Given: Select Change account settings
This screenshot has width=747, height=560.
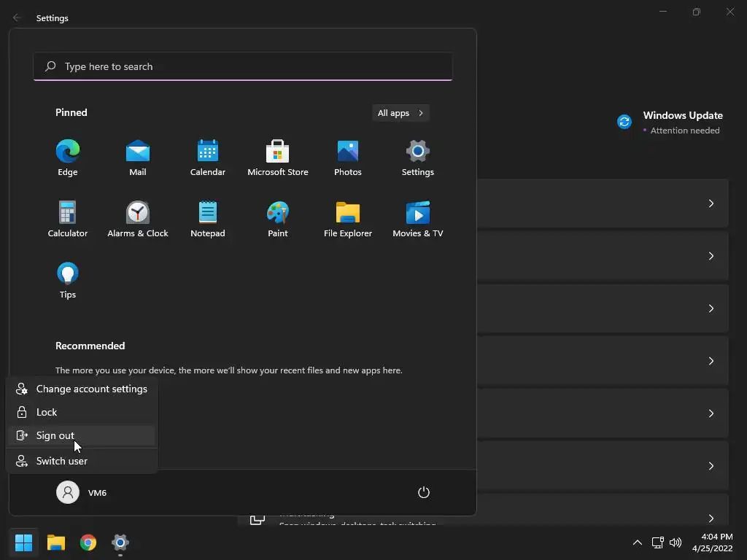Looking at the screenshot, I should (82, 389).
